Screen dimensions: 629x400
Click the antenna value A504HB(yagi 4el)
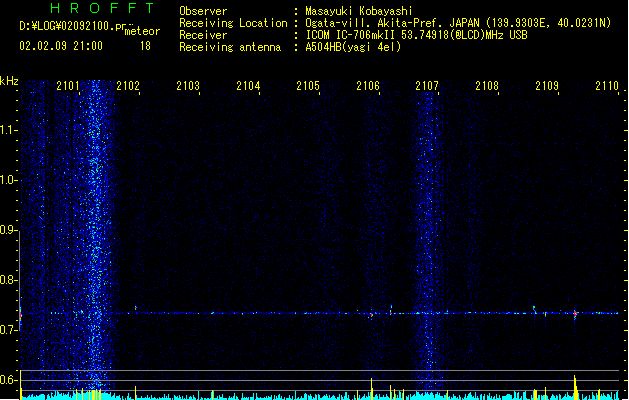point(353,47)
